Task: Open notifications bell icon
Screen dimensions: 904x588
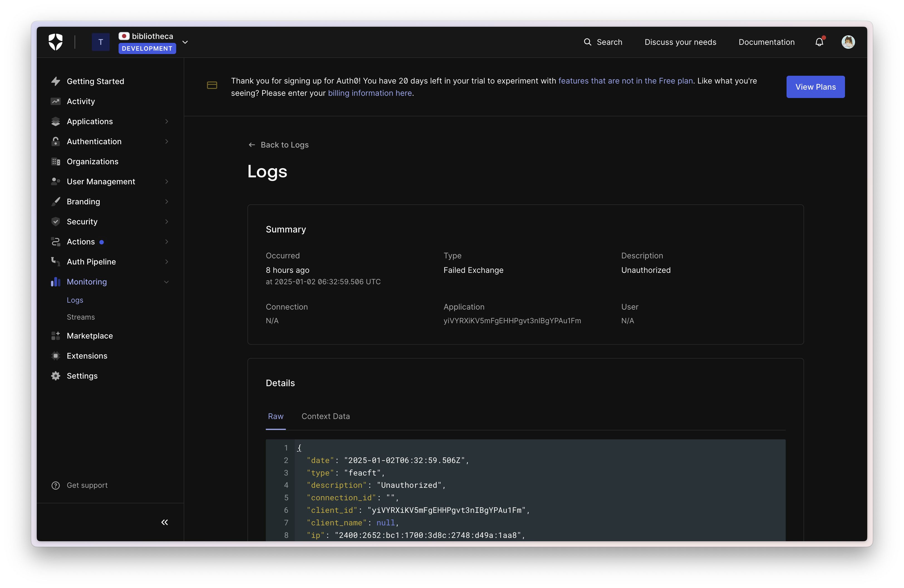Action: pyautogui.click(x=819, y=42)
